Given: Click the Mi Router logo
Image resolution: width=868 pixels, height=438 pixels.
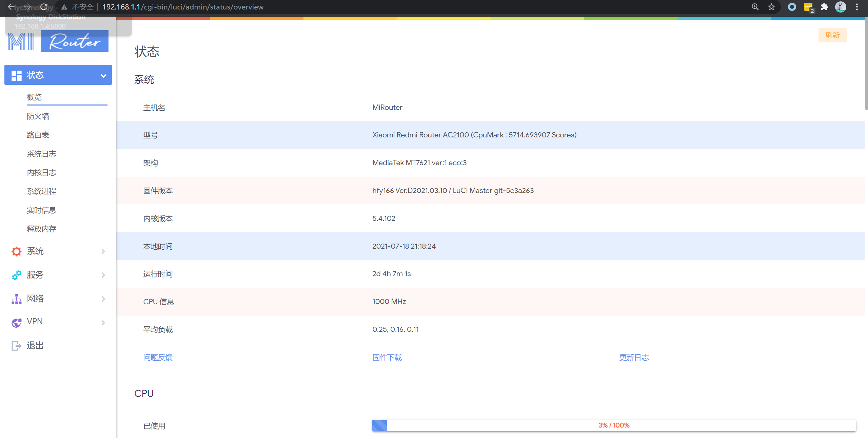Looking at the screenshot, I should pyautogui.click(x=57, y=41).
